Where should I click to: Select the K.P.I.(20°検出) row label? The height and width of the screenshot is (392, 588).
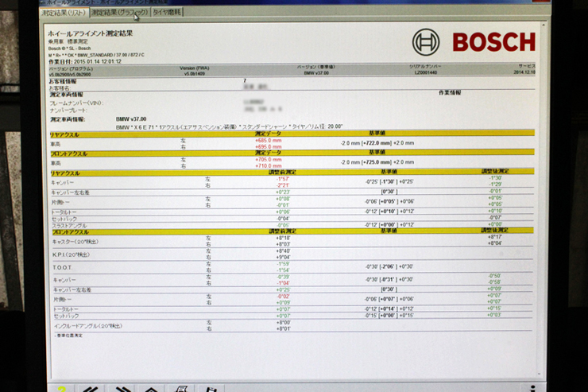coord(72,255)
